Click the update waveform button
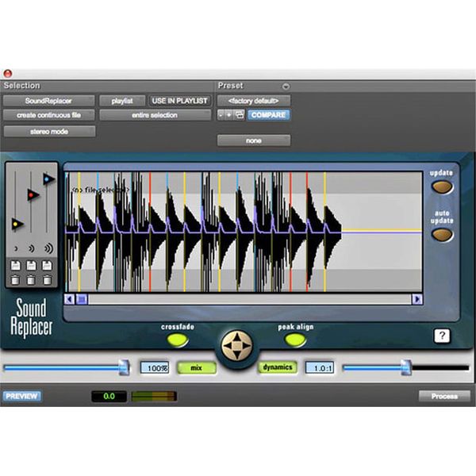Screen dimensions: 476x476 pos(443,186)
